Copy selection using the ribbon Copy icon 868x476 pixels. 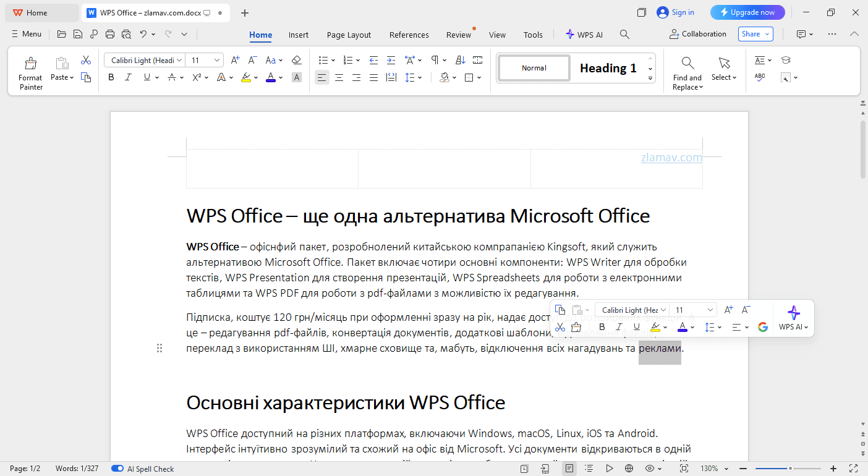tap(86, 77)
